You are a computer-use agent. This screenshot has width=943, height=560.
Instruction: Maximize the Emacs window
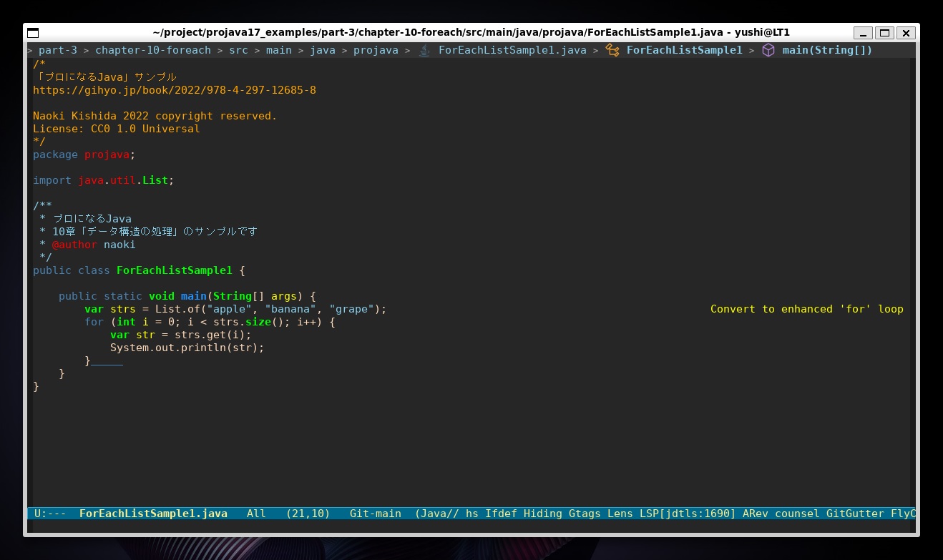point(885,33)
